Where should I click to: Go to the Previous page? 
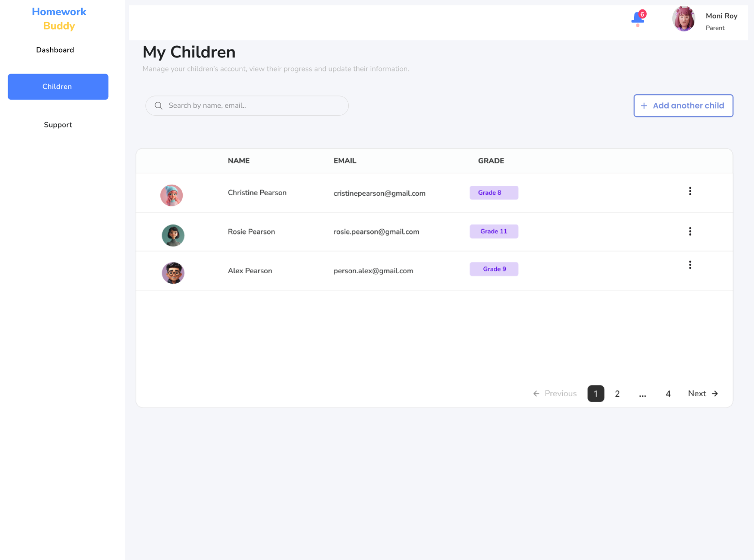click(555, 394)
